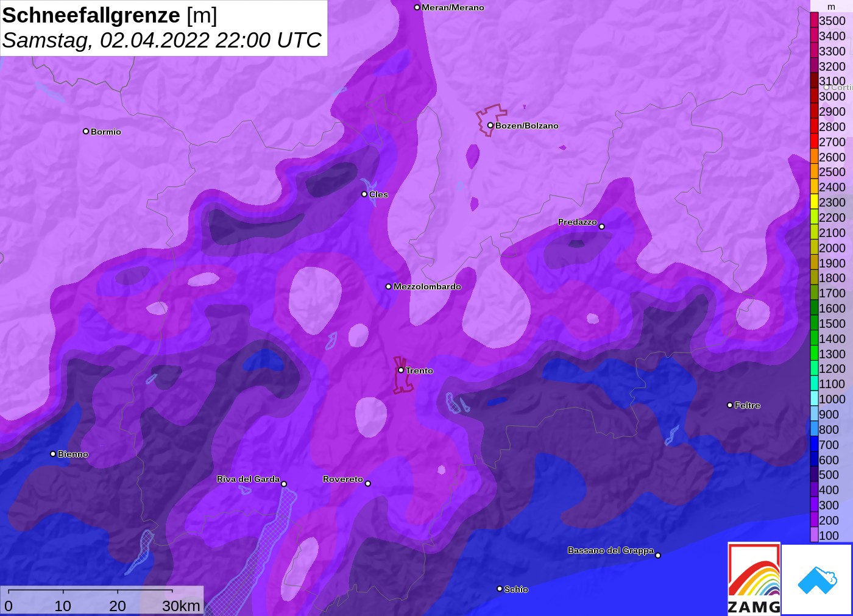853x616 pixels.
Task: Click the 3000 legend value
Action: (x=832, y=96)
